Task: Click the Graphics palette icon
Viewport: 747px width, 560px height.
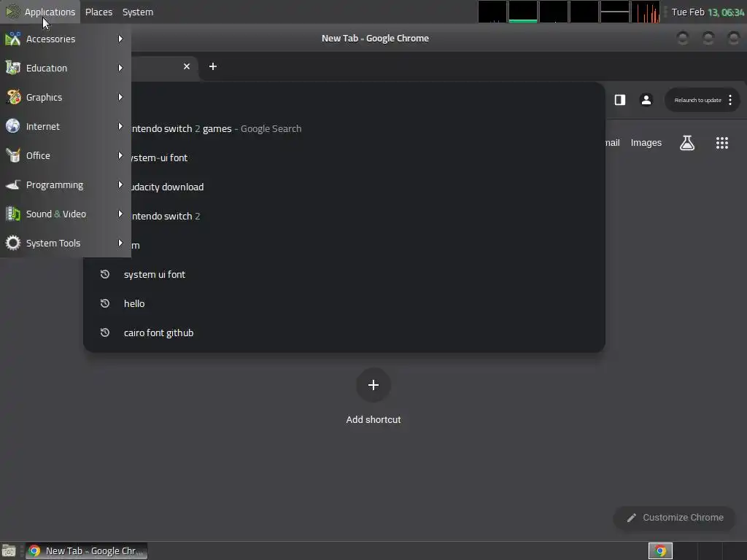Action: point(13,97)
